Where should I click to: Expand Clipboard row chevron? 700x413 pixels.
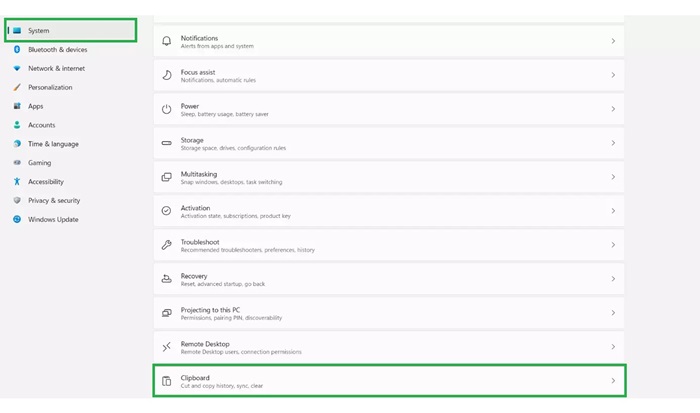[x=613, y=381]
